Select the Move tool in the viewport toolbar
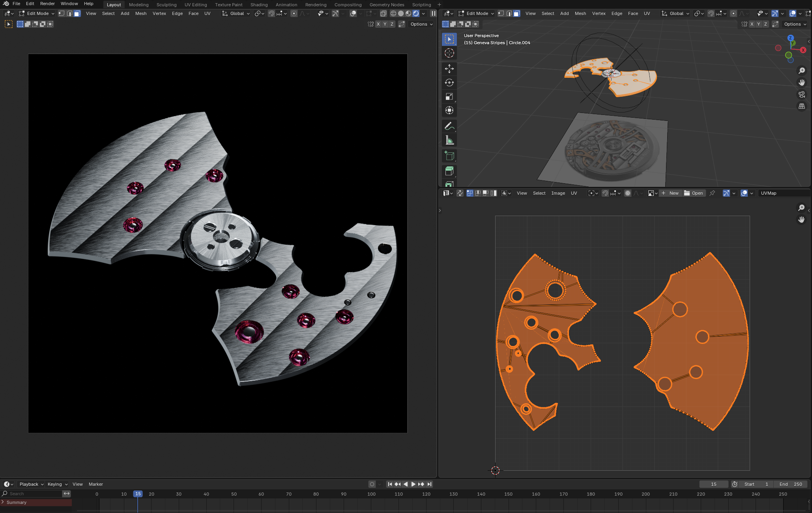 point(449,69)
